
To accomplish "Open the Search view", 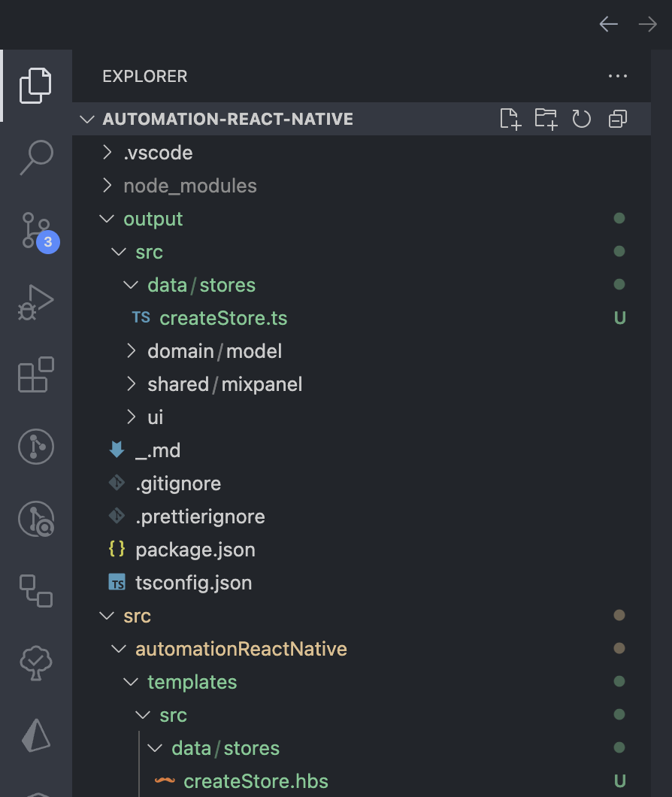I will tap(35, 157).
